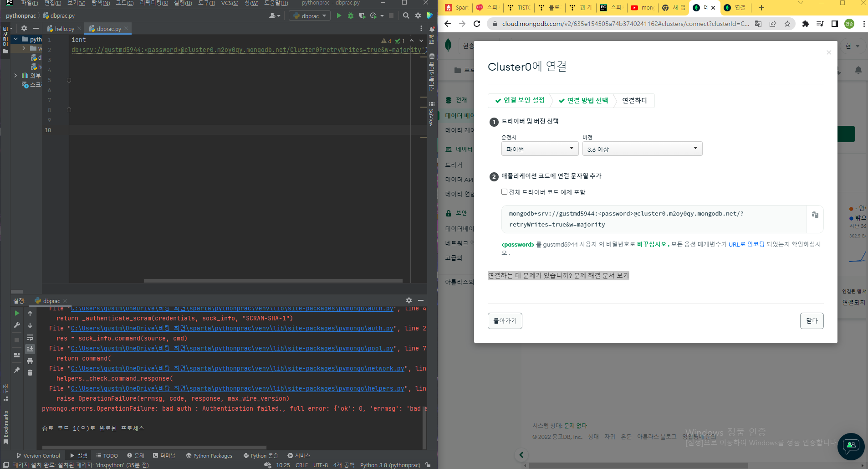
Task: Open the PyCharm user account dropdown
Action: coord(275,15)
